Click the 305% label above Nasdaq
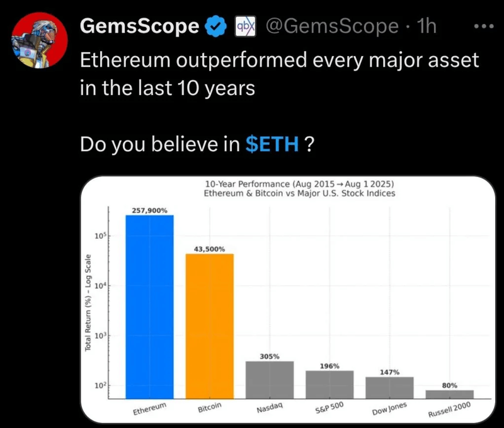This screenshot has width=504, height=428. coord(270,357)
